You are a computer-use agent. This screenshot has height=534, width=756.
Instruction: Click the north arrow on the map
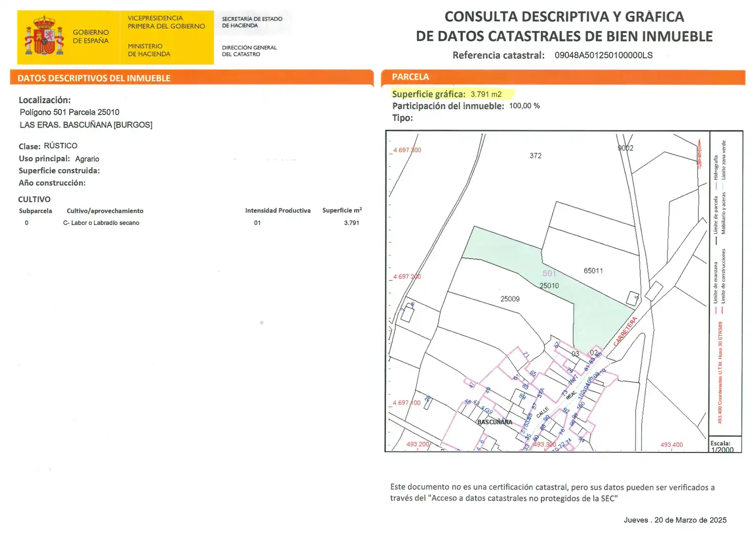point(700,154)
